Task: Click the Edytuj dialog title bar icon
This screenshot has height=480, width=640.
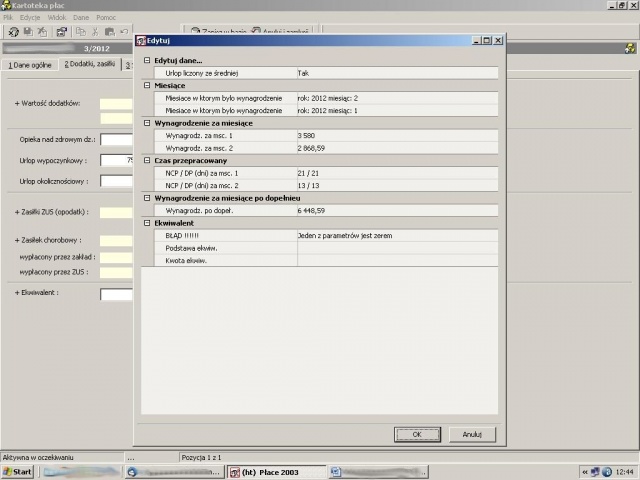Action: pos(141,40)
